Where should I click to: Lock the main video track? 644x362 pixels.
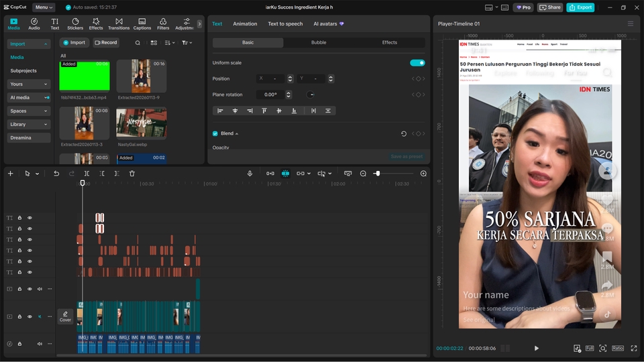click(x=19, y=316)
